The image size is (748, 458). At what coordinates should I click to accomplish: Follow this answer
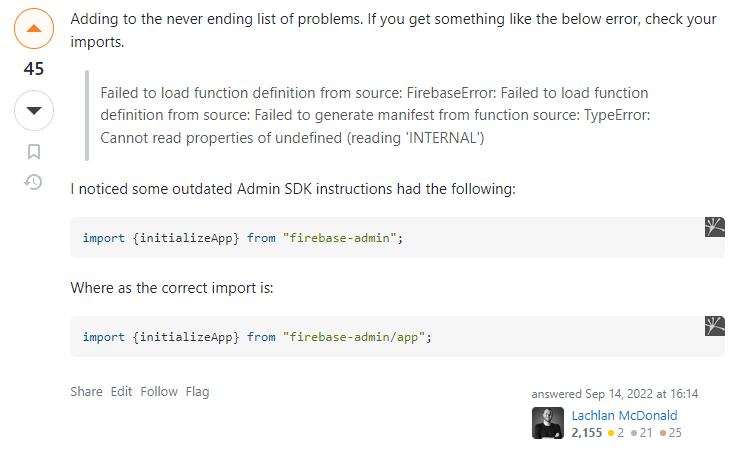(159, 392)
